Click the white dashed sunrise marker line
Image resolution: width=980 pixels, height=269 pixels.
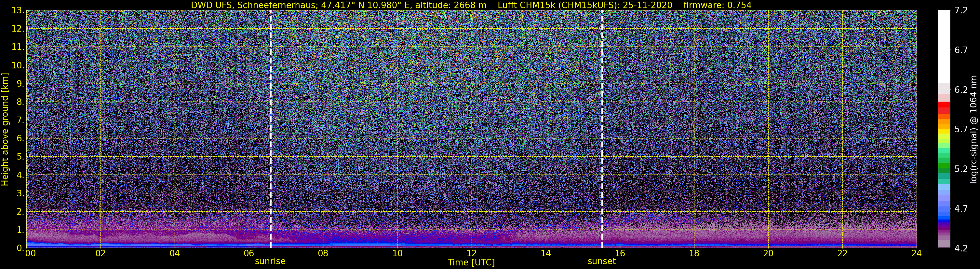[x=271, y=129]
